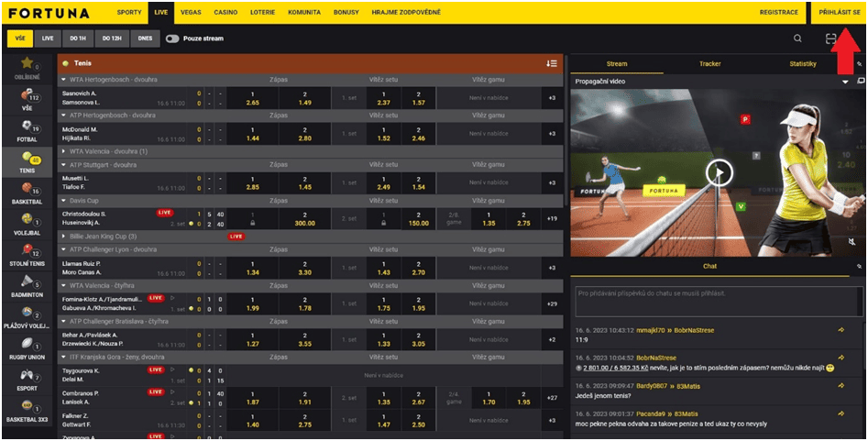Select the Vše all-sports icon in sidebar

pyautogui.click(x=27, y=100)
